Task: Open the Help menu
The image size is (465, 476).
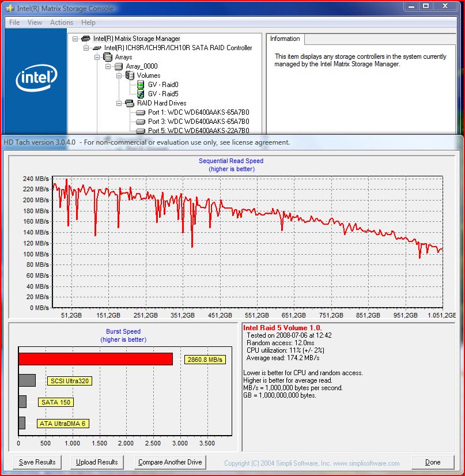Action: pyautogui.click(x=88, y=22)
